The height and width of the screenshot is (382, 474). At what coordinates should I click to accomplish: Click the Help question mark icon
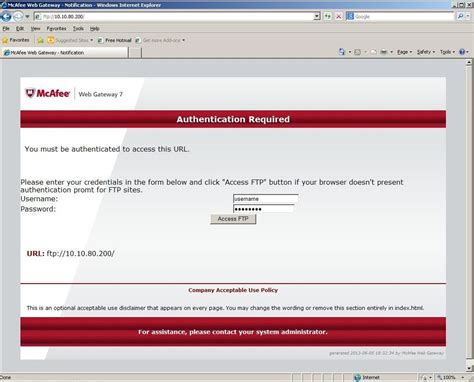point(462,52)
